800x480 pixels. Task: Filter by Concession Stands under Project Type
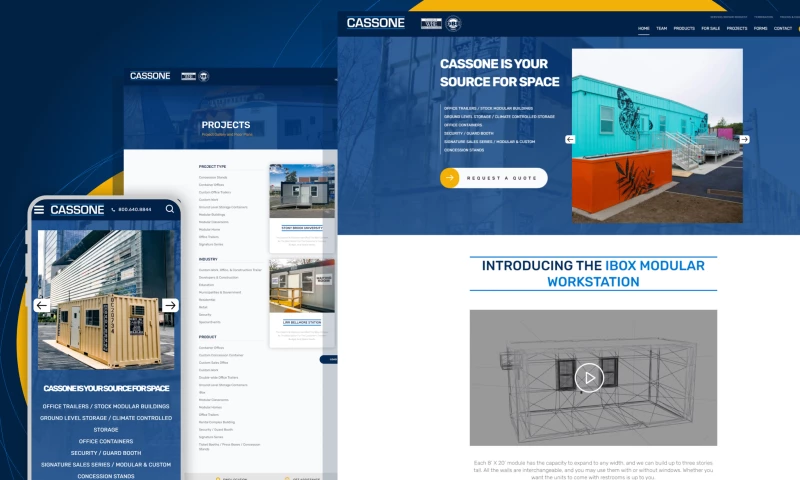coord(213,178)
